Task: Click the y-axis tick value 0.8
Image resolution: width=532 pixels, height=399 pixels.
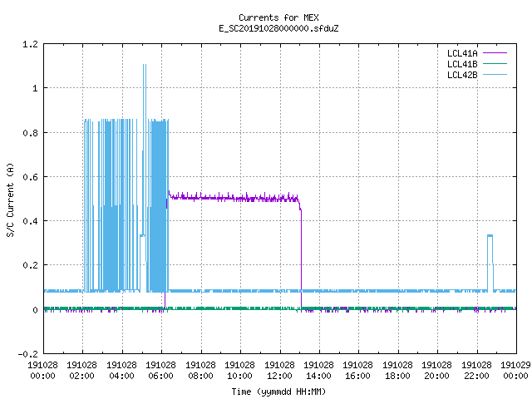Action: pos(30,133)
